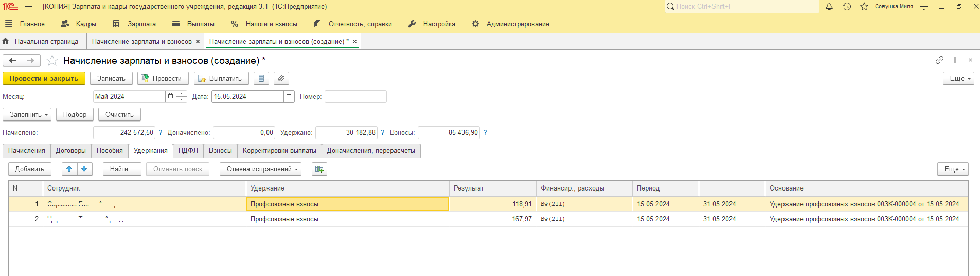Switch to Корректировки выплаты tab
980x276 pixels.
click(279, 151)
